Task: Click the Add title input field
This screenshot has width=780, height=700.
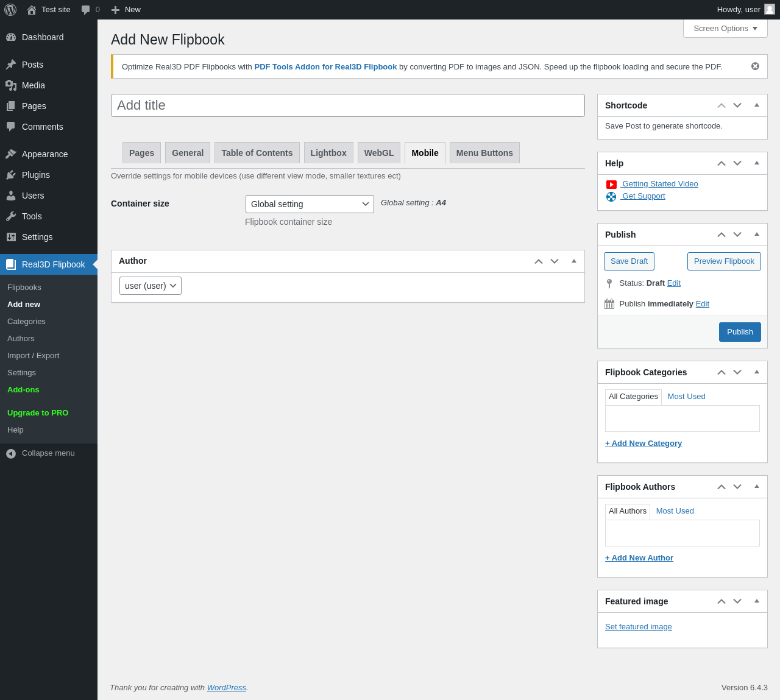Action: (348, 105)
